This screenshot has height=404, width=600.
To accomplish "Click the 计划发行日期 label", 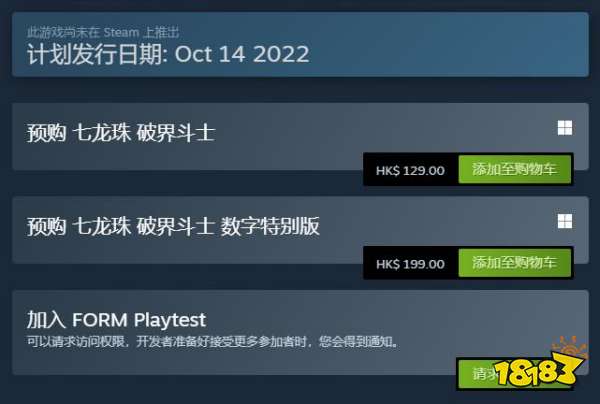I will pos(97,54).
